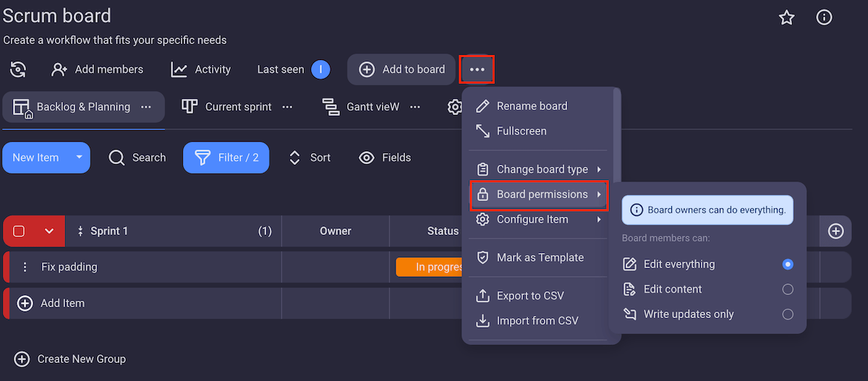
Task: Open the three-dots board options menu
Action: pos(477,69)
